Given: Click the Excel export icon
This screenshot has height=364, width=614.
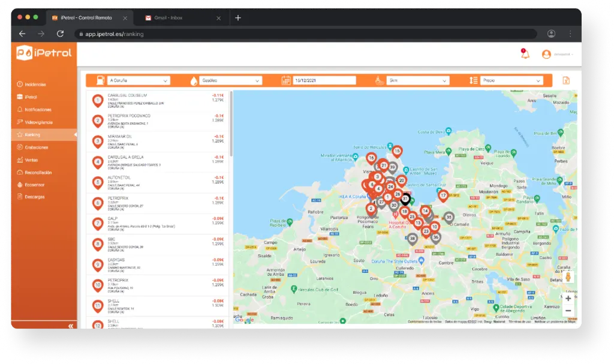Looking at the screenshot, I should tap(565, 80).
